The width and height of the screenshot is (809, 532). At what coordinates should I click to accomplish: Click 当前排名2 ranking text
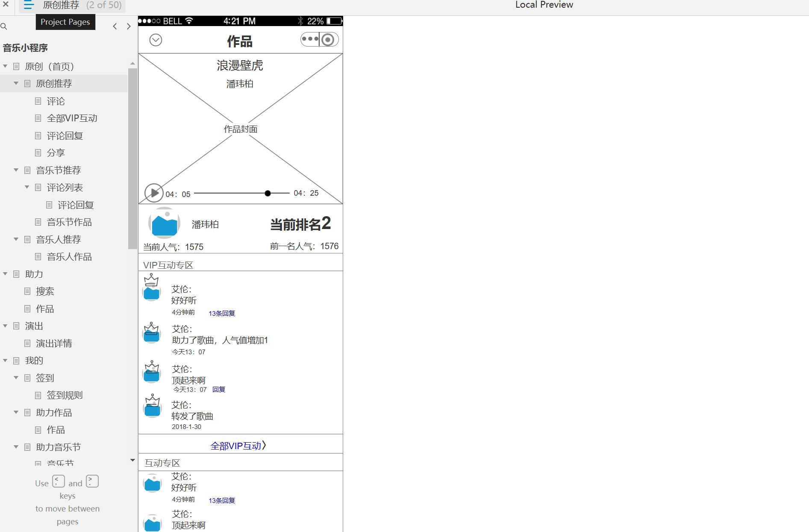[300, 223]
